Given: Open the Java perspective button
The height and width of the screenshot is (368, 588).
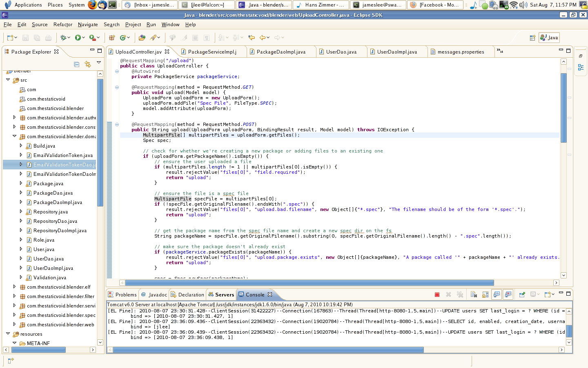Looking at the screenshot, I should 549,38.
